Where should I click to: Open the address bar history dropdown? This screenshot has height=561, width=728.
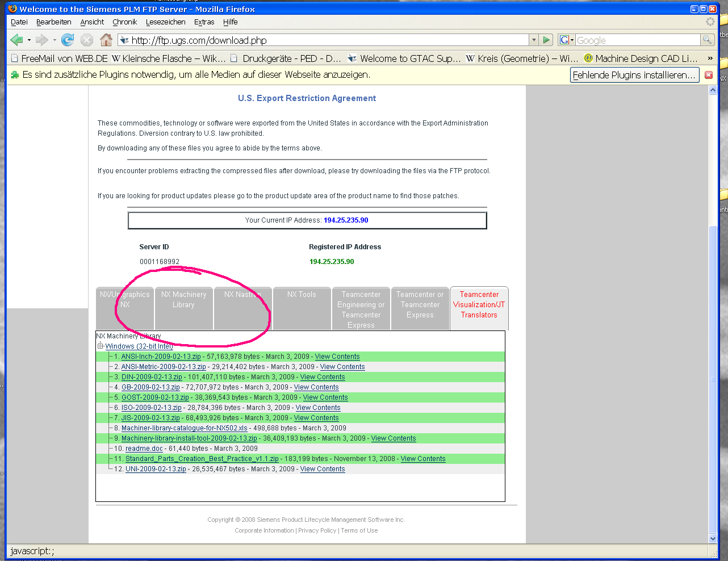tap(533, 40)
